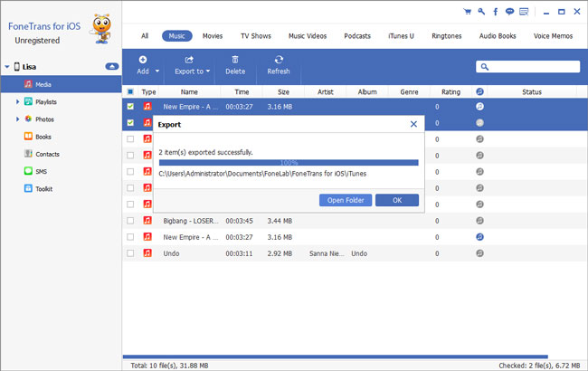Sort by the Time column header
588x371 pixels.
tap(242, 92)
